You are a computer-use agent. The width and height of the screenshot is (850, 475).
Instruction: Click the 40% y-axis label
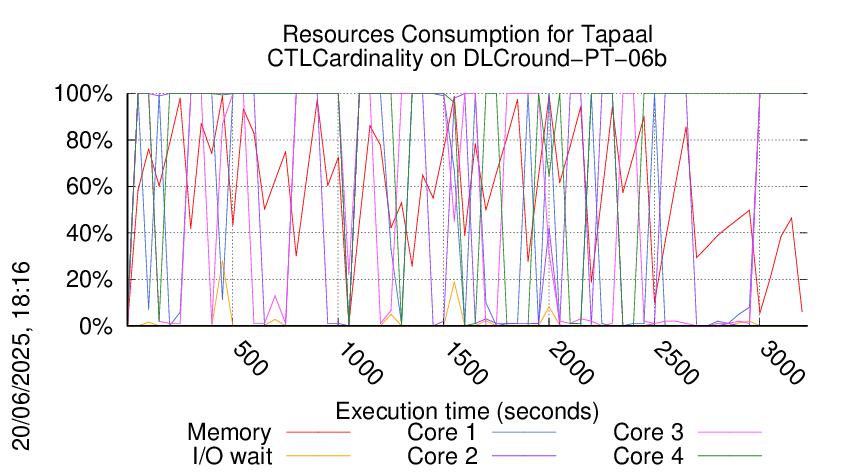click(x=89, y=234)
